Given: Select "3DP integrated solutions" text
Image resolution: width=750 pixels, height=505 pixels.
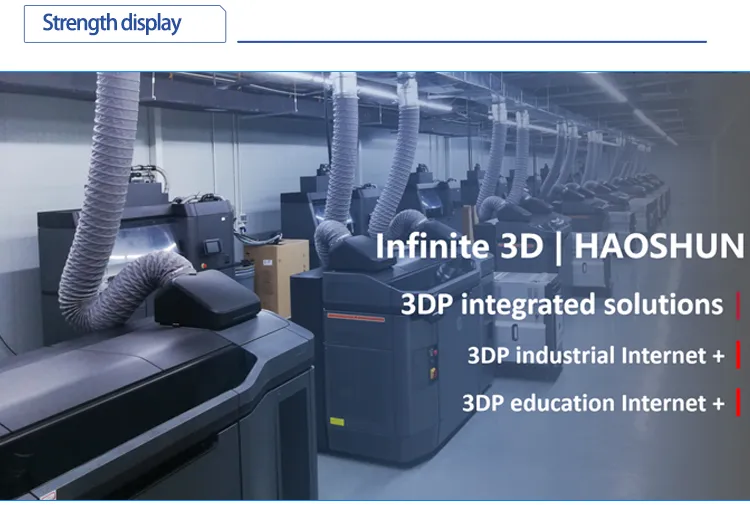Looking at the screenshot, I should click(562, 304).
